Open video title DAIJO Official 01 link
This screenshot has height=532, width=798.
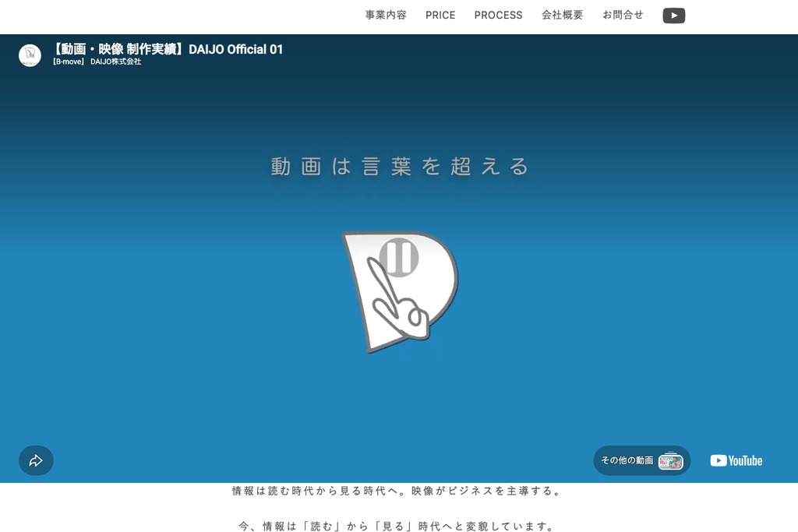click(x=168, y=49)
